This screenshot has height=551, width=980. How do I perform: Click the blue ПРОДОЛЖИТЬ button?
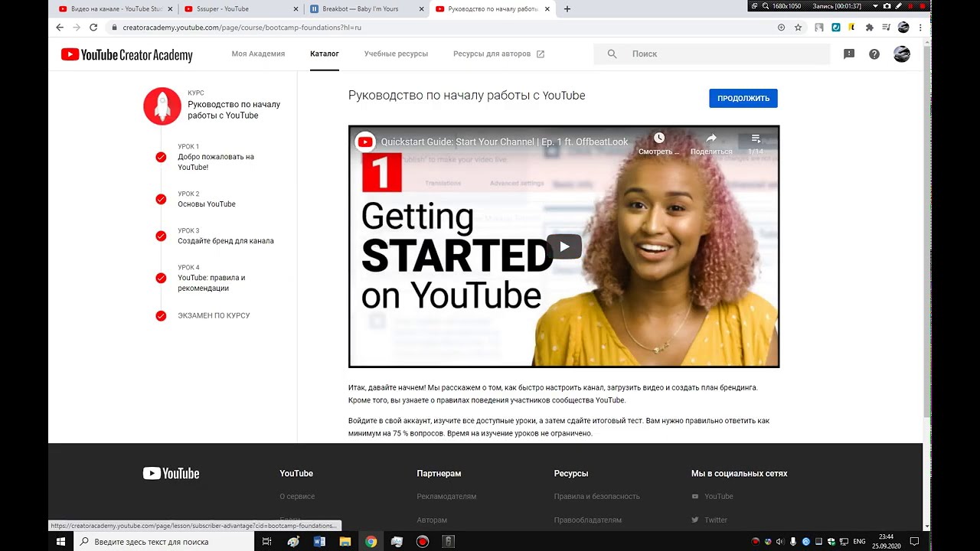(x=743, y=98)
